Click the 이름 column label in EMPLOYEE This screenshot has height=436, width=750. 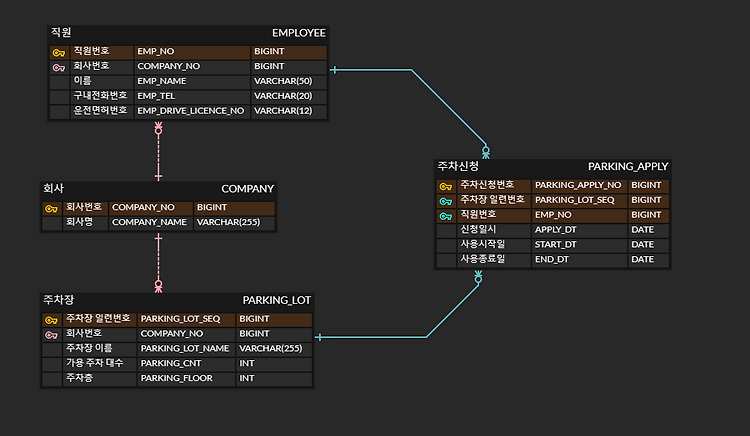(x=82, y=81)
